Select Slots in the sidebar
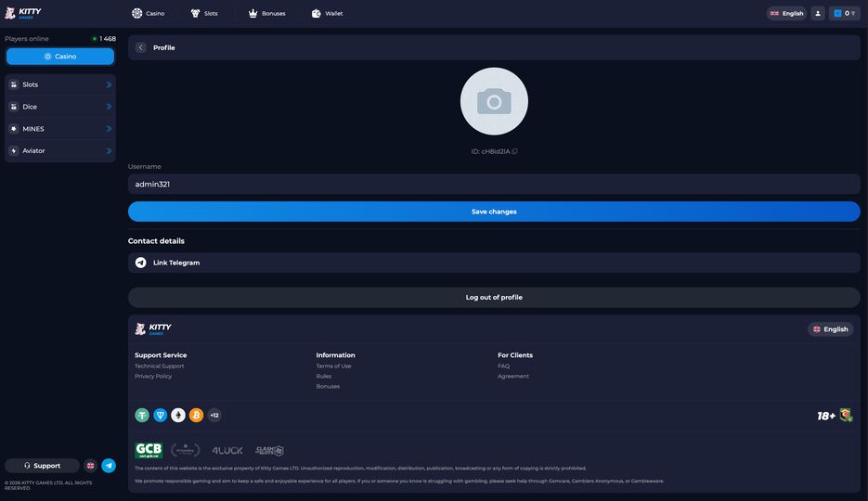Viewport: 868px width, 501px height. point(60,84)
